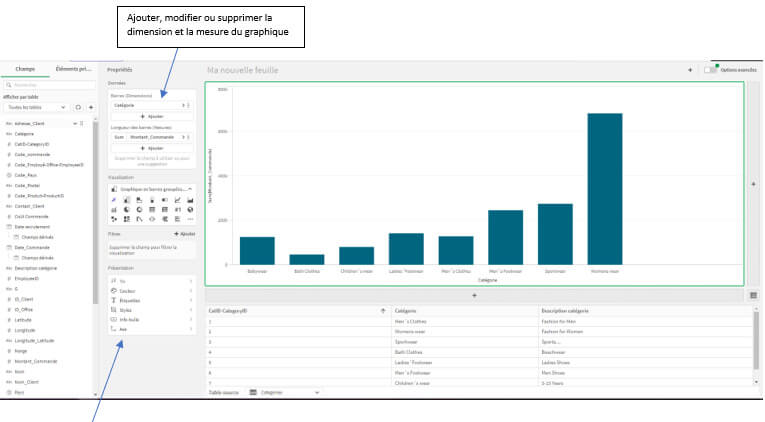Screen dimensions: 765x422
Task: Choose the line chart visualization icon
Action: point(178,200)
